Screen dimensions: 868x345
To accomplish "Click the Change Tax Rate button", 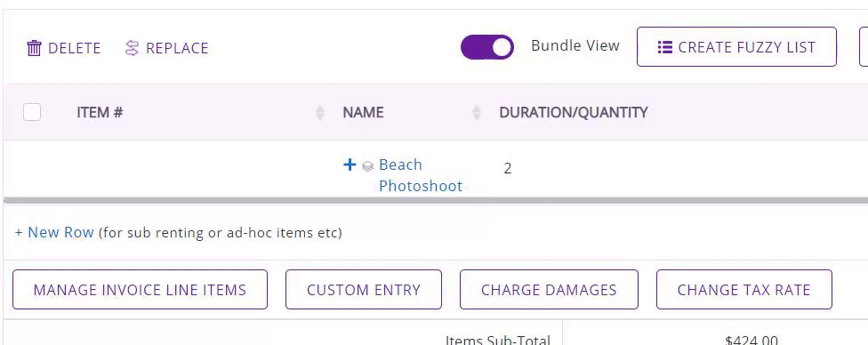I will [744, 290].
